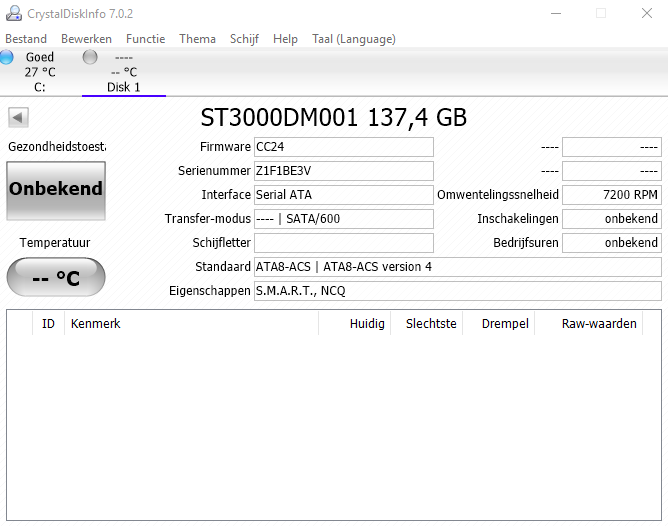Click the Raw-waarden column header
Screen dimensions: 668x526
click(x=588, y=324)
